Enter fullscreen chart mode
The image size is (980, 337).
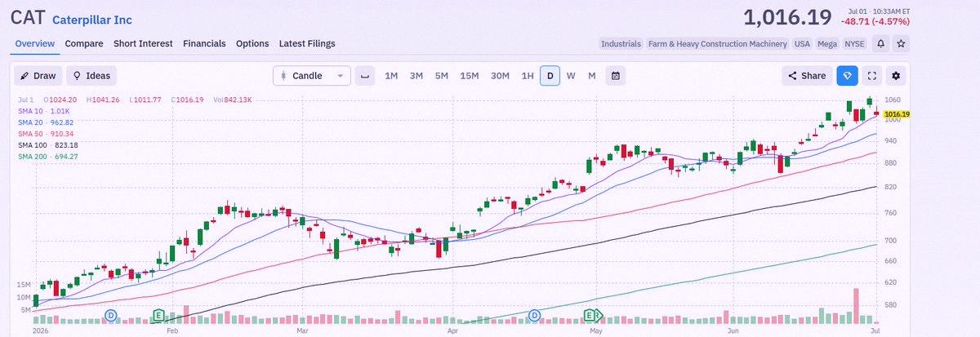tap(872, 76)
